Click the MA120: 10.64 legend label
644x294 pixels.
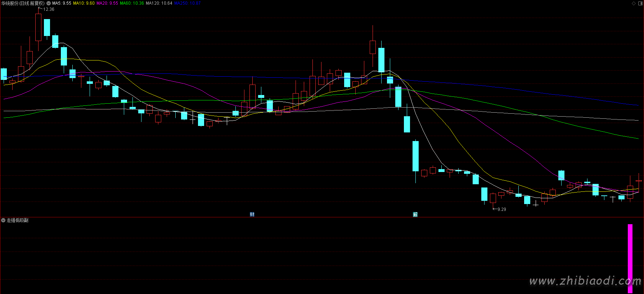[x=159, y=3]
